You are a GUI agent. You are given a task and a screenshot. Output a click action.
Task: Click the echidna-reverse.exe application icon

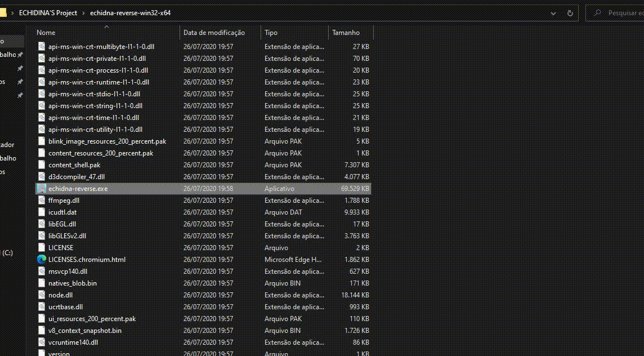(x=41, y=189)
